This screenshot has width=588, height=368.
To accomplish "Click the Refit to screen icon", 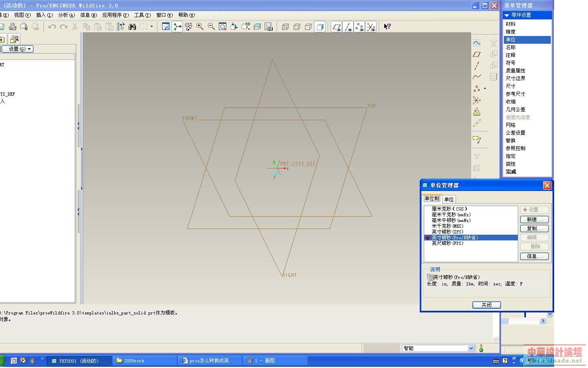I will pyautogui.click(x=223, y=27).
